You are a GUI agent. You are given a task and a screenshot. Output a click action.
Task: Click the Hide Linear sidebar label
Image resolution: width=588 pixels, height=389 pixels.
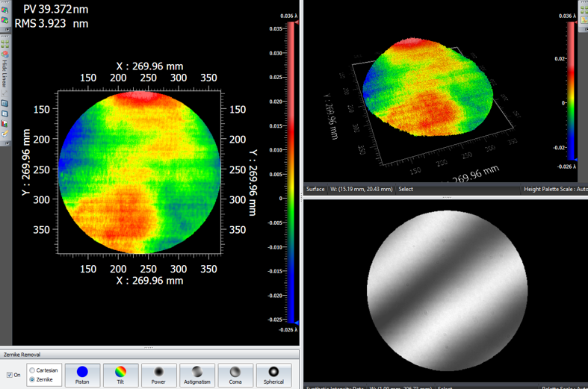[x=5, y=75]
